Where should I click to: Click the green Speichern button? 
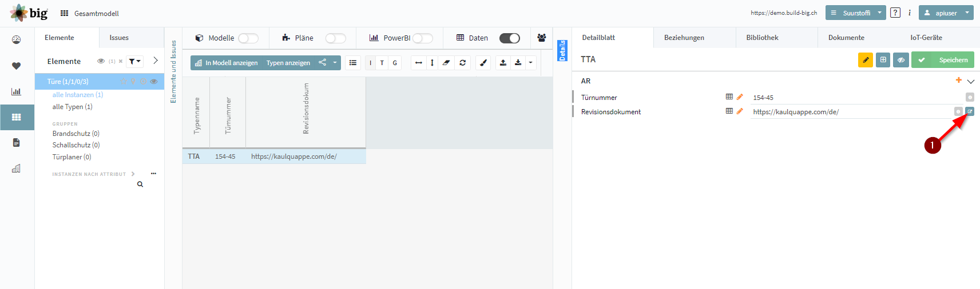(943, 60)
